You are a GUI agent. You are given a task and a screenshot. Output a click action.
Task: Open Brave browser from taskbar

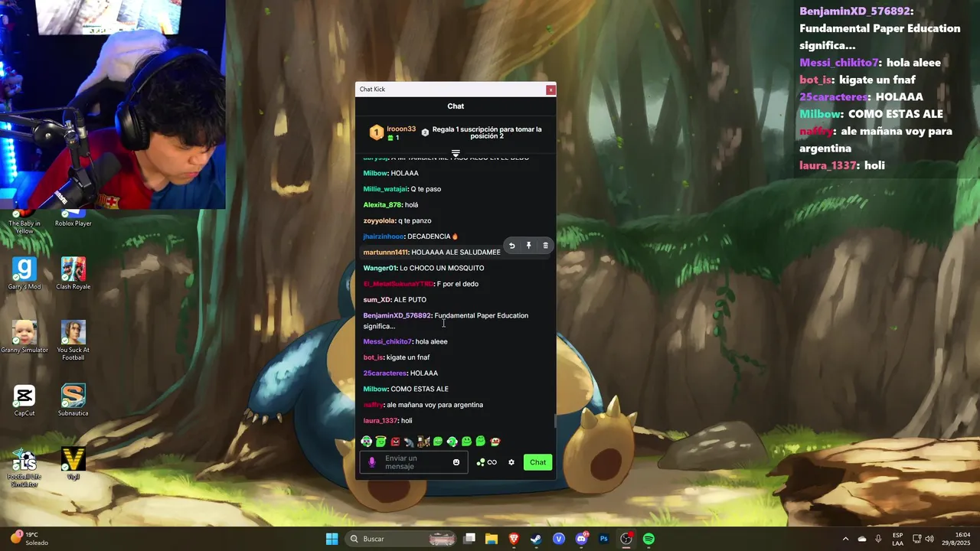tap(514, 539)
